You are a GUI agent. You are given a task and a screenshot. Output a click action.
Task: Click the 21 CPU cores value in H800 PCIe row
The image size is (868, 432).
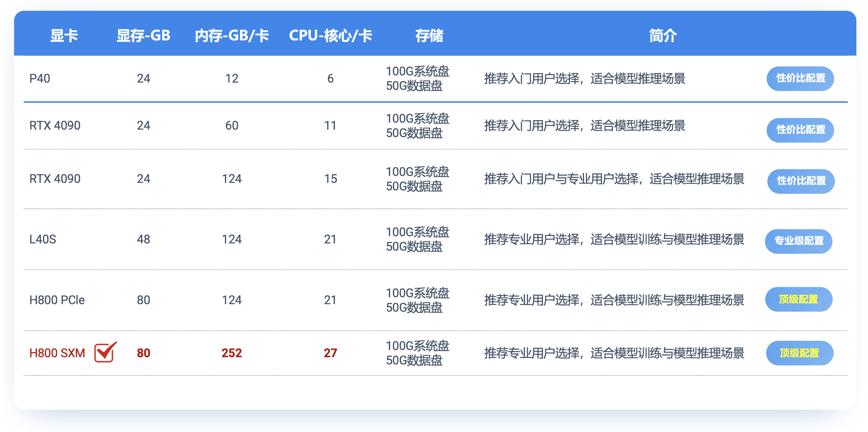point(330,300)
